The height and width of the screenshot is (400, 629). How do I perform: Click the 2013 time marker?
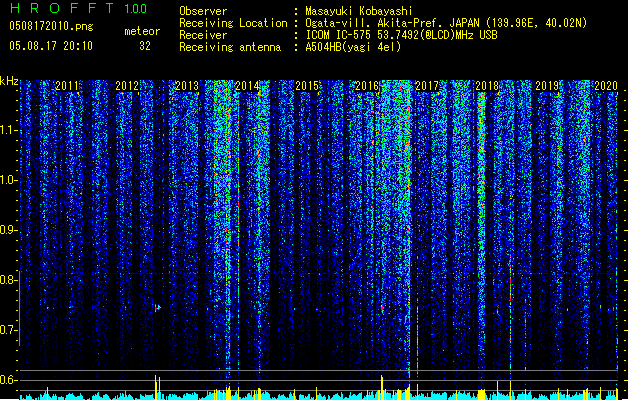coord(187,86)
